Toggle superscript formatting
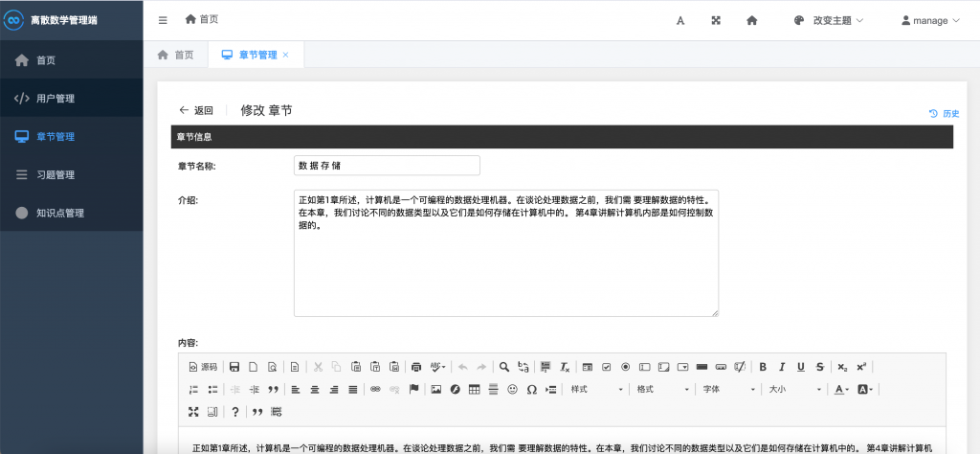 click(861, 367)
